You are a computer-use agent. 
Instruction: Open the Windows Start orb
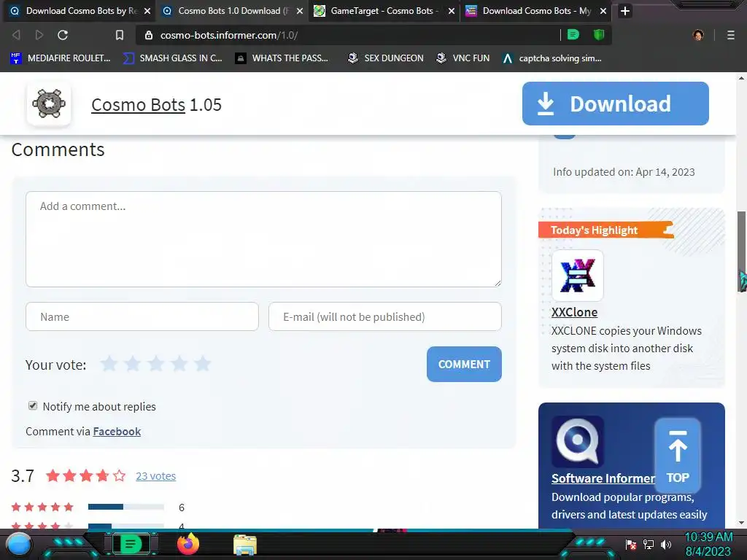[19, 544]
